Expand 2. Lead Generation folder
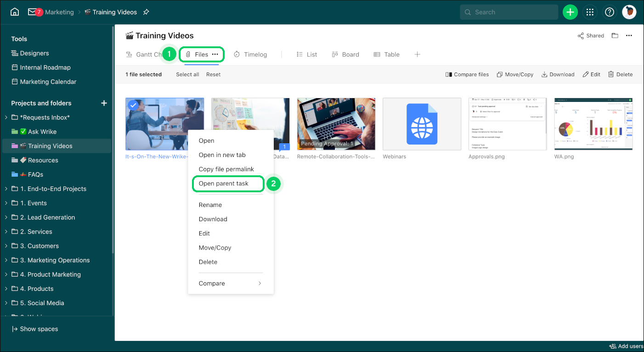This screenshot has height=352, width=644. tap(6, 217)
